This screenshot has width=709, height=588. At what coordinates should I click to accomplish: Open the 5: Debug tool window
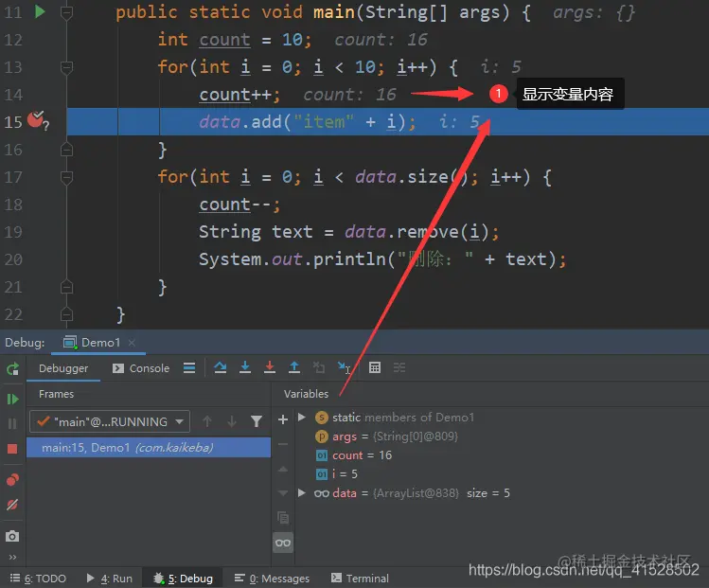click(x=183, y=579)
